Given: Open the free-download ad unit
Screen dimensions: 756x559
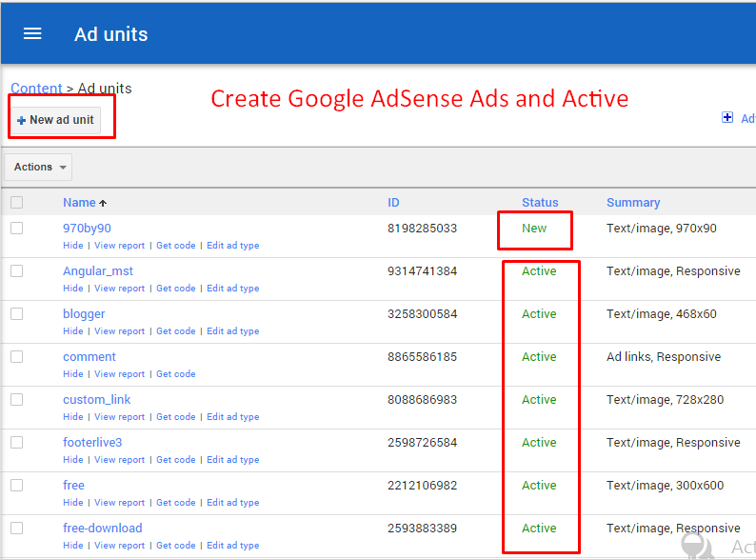Looking at the screenshot, I should [102, 529].
